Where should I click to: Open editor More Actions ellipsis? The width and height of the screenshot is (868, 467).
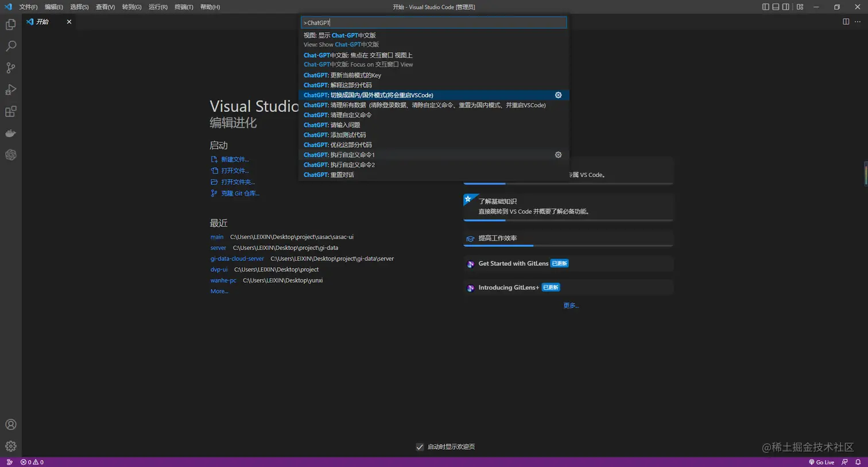click(858, 22)
